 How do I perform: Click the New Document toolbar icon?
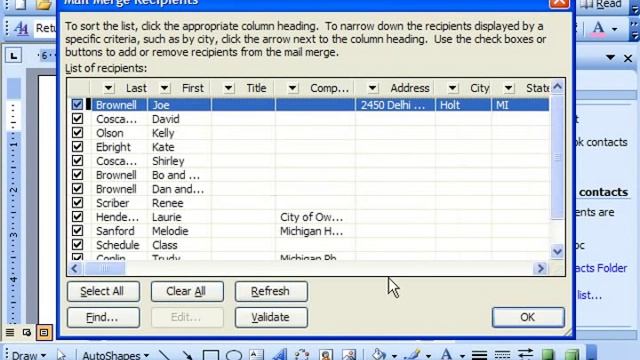20,4
